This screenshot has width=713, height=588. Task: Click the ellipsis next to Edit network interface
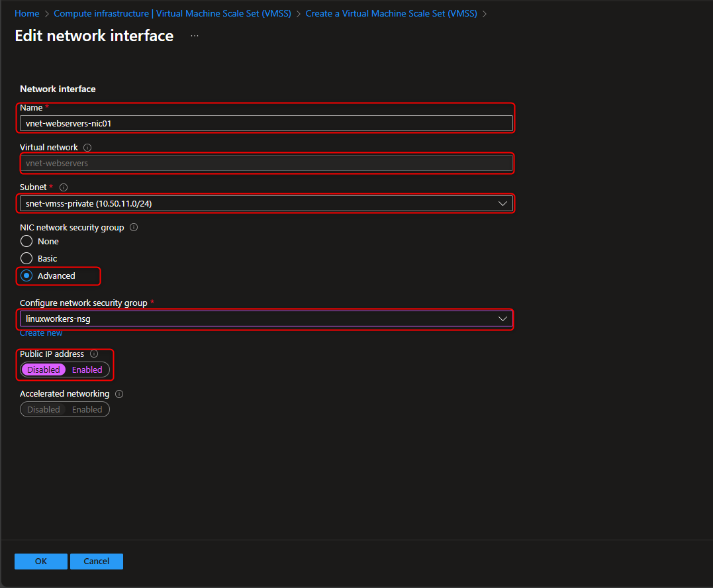194,36
